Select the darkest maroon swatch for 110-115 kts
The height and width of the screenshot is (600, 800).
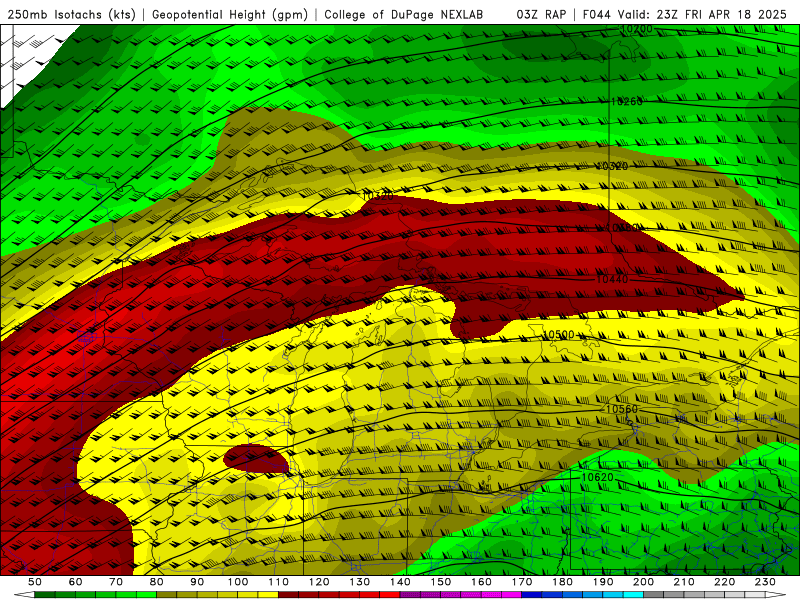(x=288, y=595)
